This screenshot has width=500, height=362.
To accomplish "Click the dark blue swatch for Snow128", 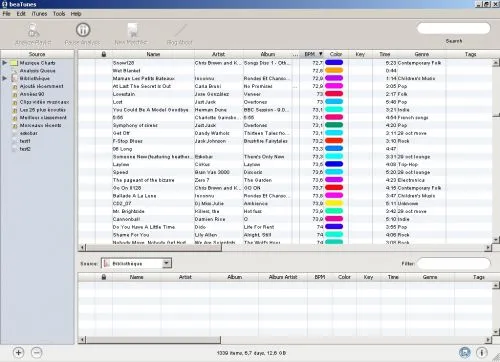I will pyautogui.click(x=334, y=62).
